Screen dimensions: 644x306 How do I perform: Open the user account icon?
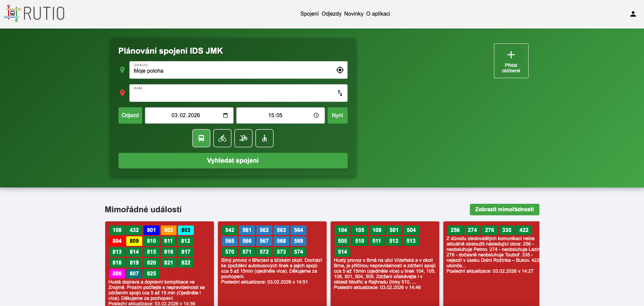pyautogui.click(x=633, y=14)
